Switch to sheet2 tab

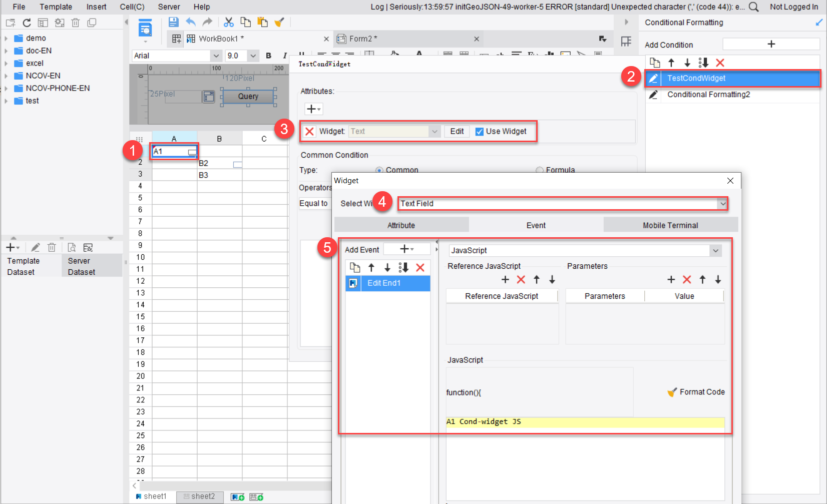[x=199, y=496]
